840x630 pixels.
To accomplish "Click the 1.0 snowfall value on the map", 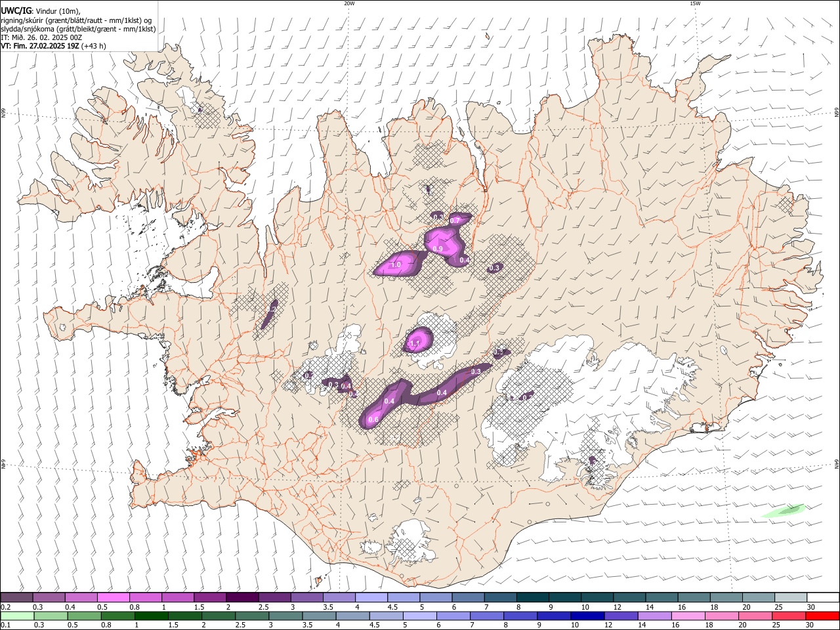I will click(396, 265).
